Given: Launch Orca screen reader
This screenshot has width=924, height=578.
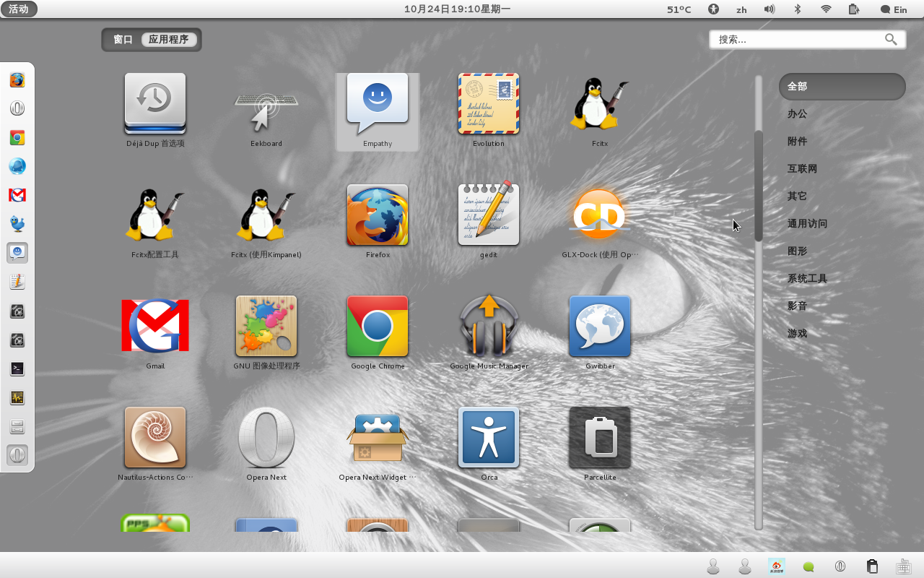Looking at the screenshot, I should [489, 438].
